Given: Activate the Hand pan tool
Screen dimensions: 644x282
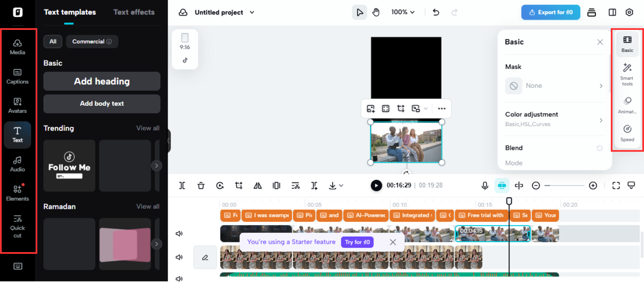Looking at the screenshot, I should click(376, 12).
